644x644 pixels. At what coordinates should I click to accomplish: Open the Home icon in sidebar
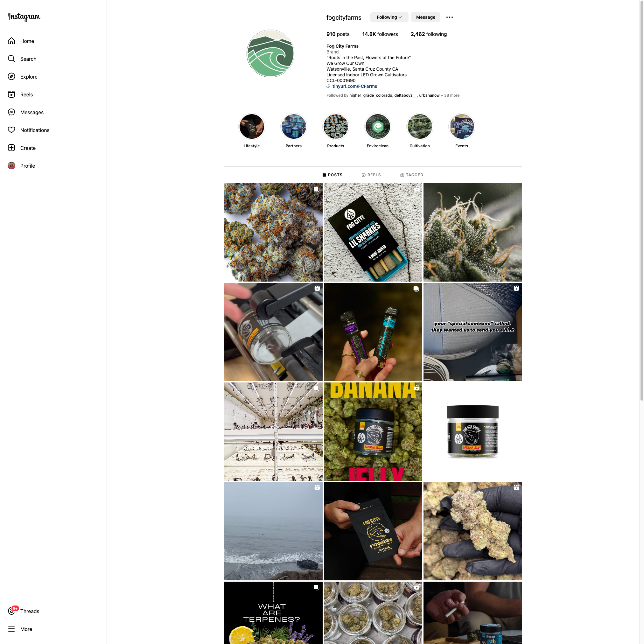tap(11, 41)
